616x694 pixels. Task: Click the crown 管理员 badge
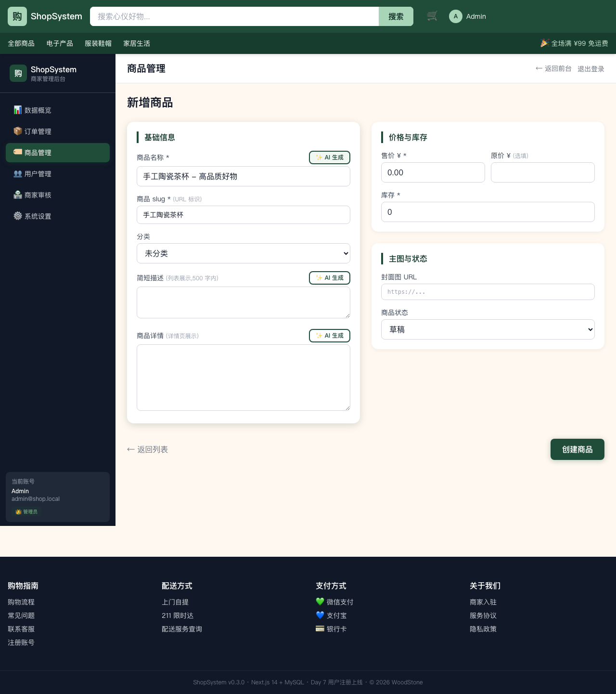pos(26,511)
